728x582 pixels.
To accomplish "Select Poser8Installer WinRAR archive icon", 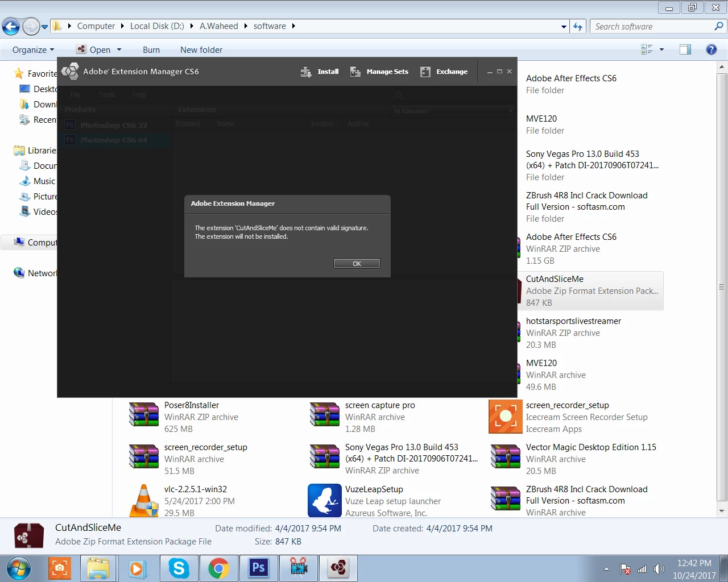I will (x=144, y=415).
